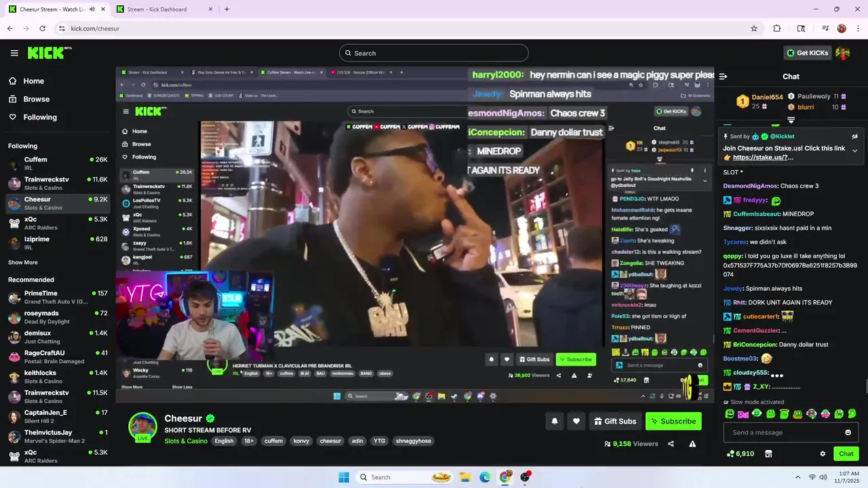Open Microsoft Edge from taskbar

485,477
